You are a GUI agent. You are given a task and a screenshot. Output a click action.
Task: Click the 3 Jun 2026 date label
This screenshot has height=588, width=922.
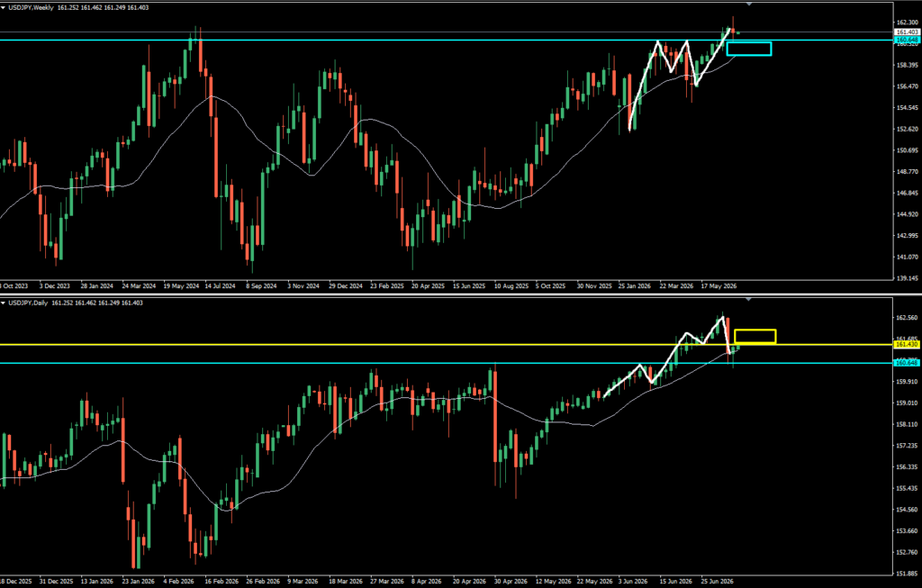633,582
